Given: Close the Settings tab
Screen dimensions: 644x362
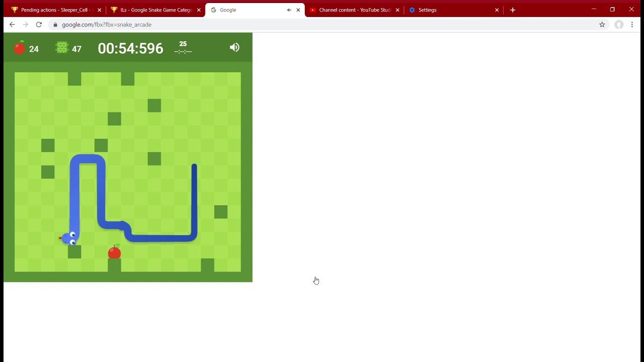Looking at the screenshot, I should 497,10.
